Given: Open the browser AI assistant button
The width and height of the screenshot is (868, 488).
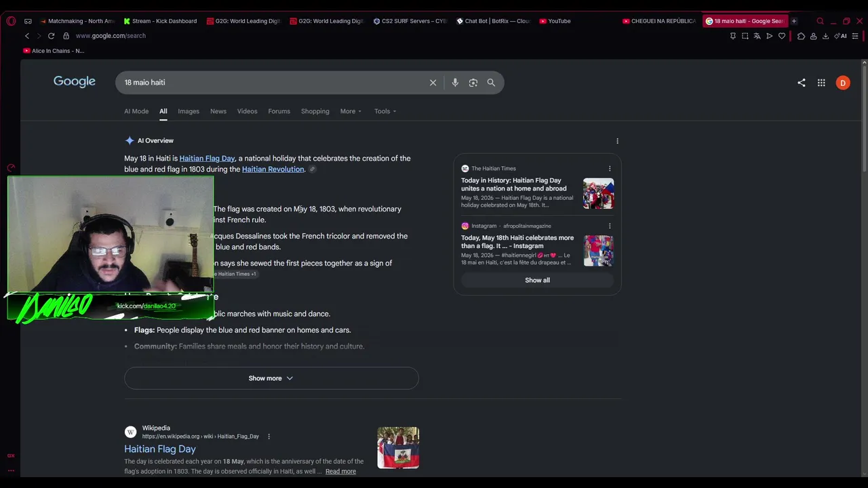Looking at the screenshot, I should [841, 36].
